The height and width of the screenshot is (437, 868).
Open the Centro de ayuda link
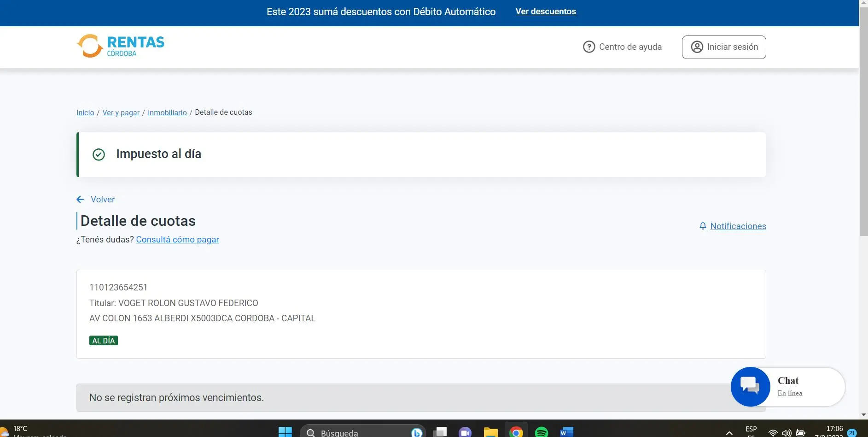click(622, 47)
